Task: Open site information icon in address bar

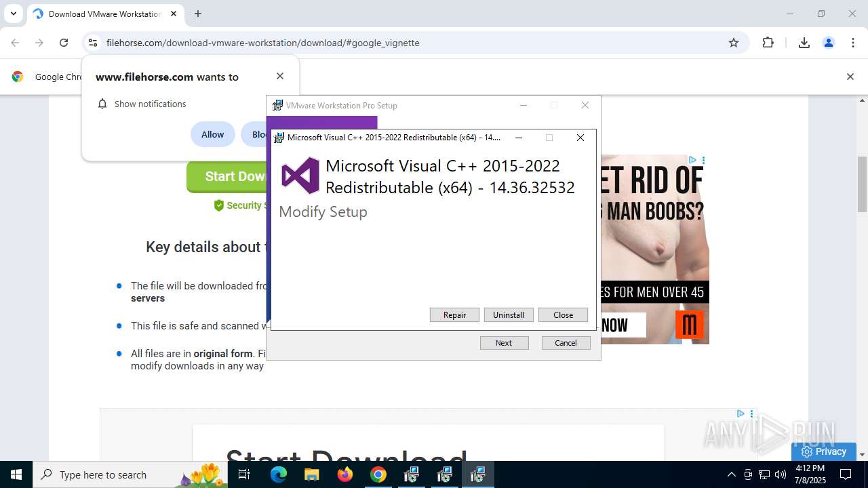Action: coord(93,43)
